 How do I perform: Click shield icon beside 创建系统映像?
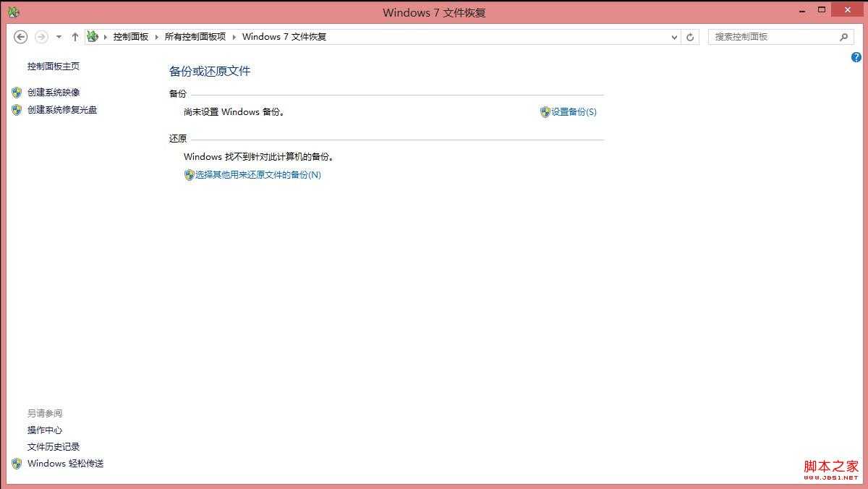coord(17,93)
